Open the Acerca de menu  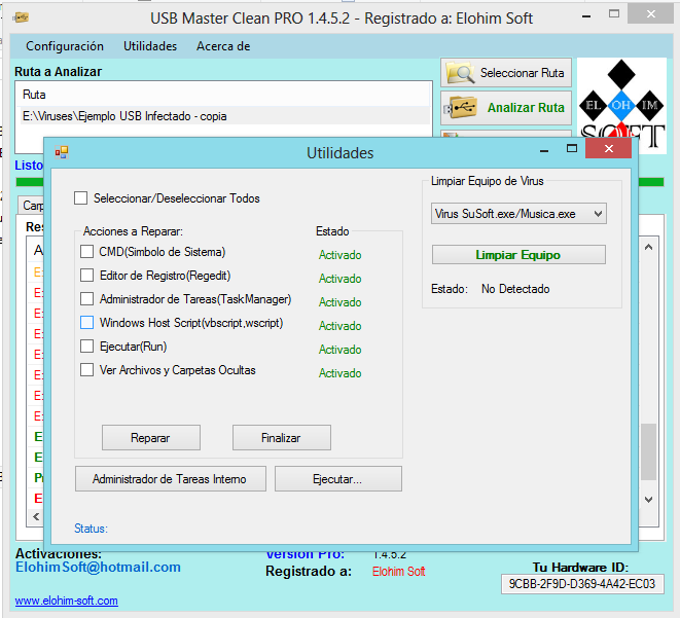coord(223,46)
